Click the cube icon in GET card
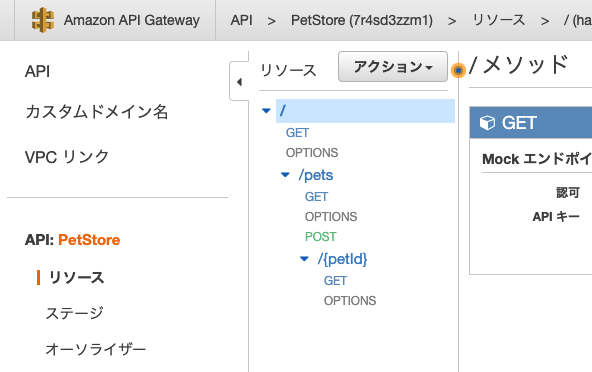592x372 pixels. [x=487, y=123]
